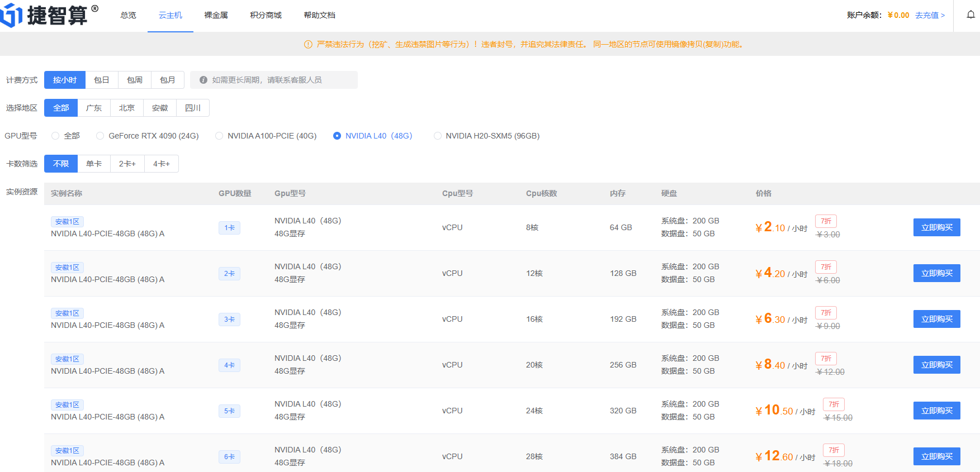
Task: Select the NVIDIA A100-PCIE (40G) radio option
Action: 219,136
